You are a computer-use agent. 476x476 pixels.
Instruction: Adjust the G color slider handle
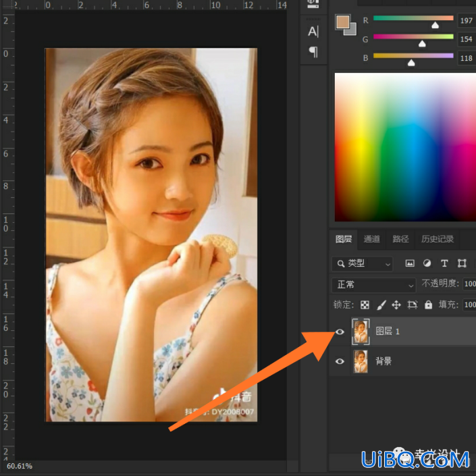[422, 44]
